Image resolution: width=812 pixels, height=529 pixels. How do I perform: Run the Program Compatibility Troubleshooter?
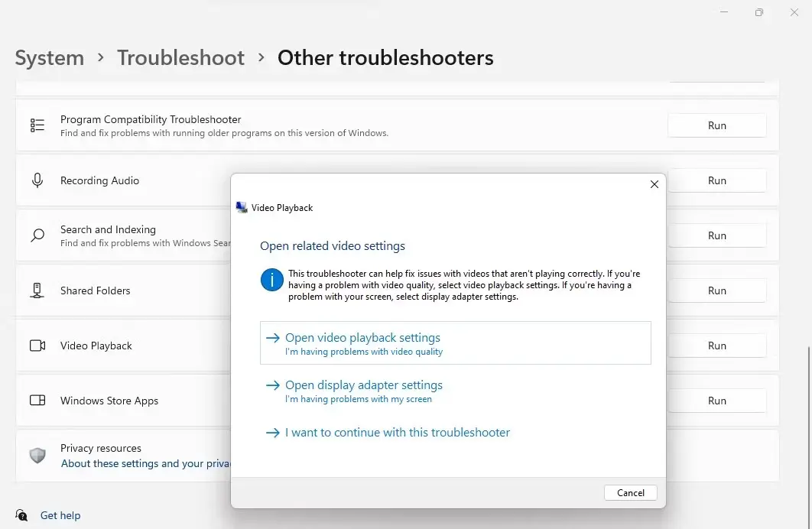(716, 126)
